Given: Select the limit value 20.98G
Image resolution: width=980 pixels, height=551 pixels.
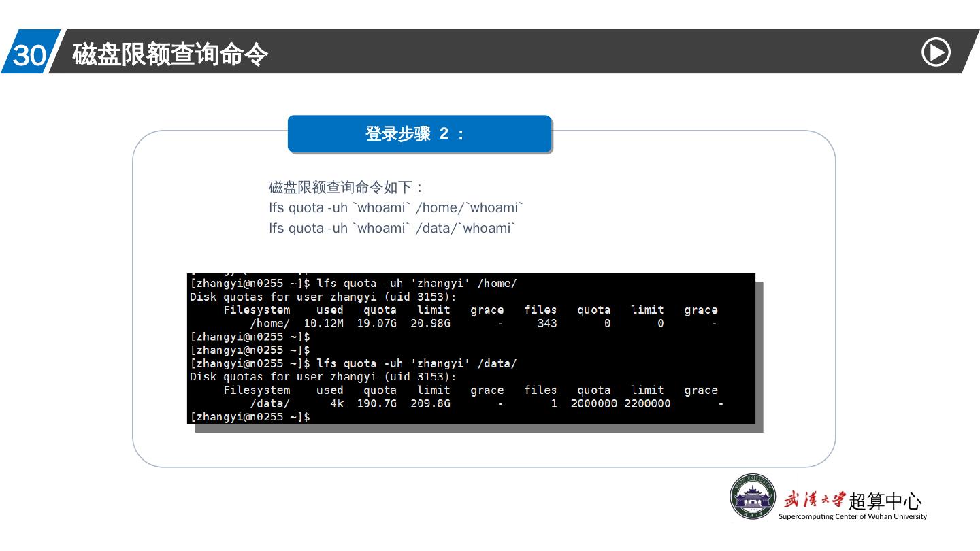Looking at the screenshot, I should click(430, 323).
